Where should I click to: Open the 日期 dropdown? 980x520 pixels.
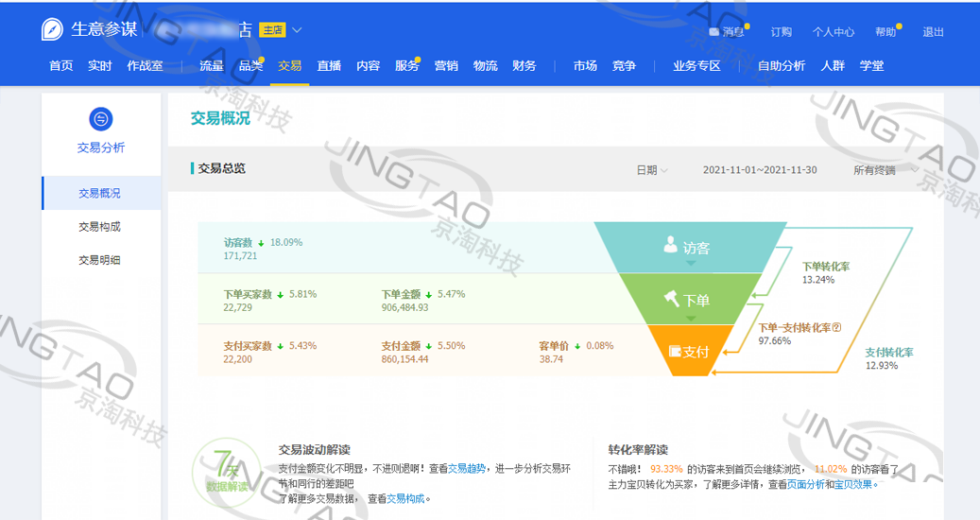coord(651,170)
